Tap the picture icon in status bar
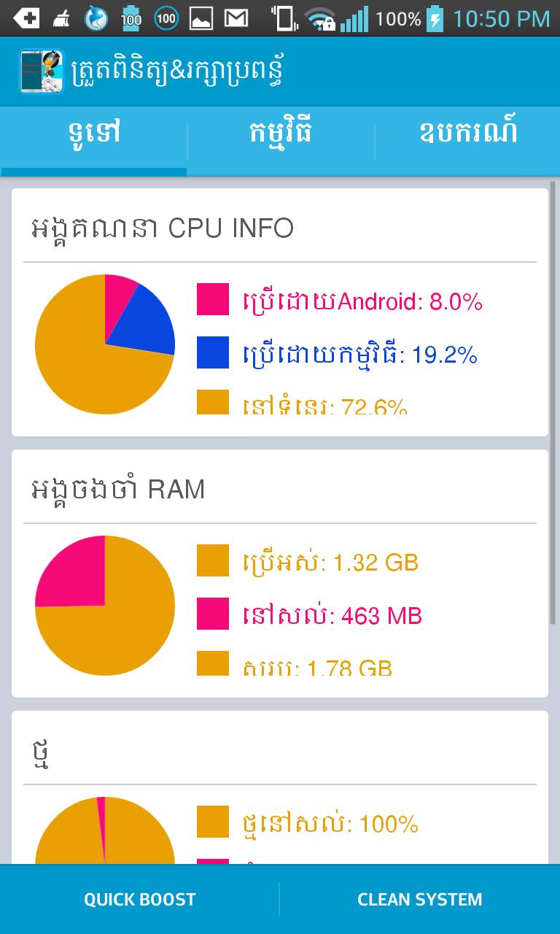 (x=201, y=18)
